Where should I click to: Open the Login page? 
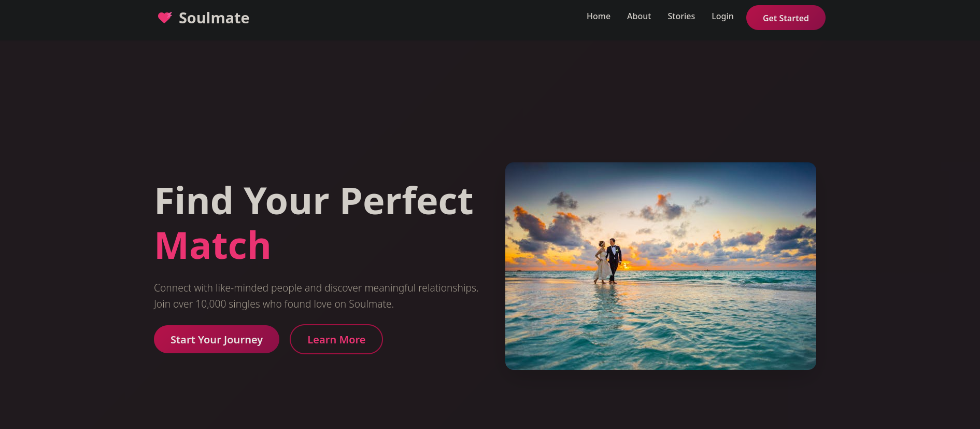coord(722,17)
